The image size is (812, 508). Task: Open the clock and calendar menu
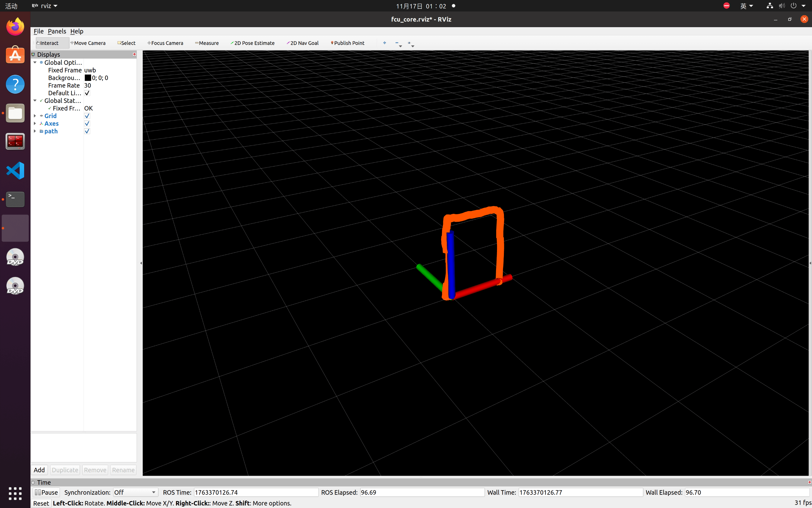(421, 6)
